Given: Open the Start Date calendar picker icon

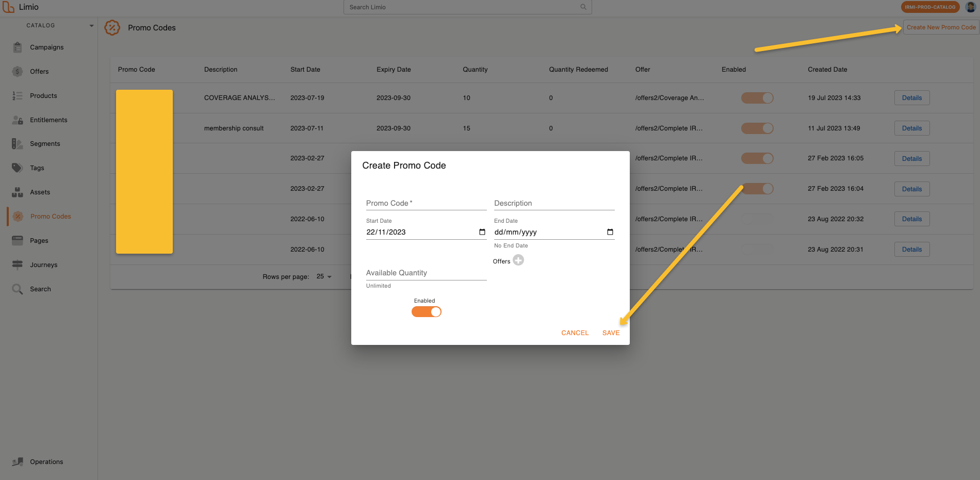Looking at the screenshot, I should (x=482, y=232).
